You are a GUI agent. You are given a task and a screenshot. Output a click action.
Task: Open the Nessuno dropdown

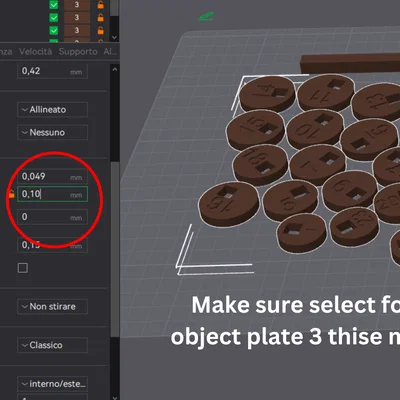point(52,132)
